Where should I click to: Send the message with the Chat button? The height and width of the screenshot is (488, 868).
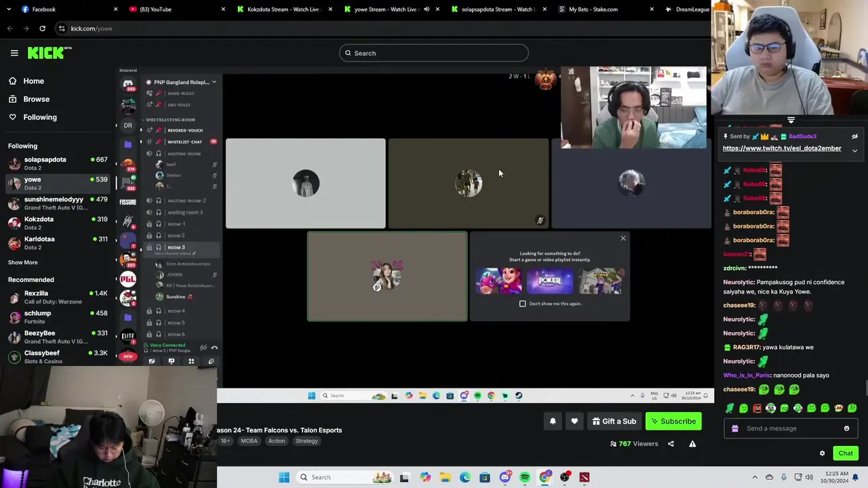pos(846,453)
